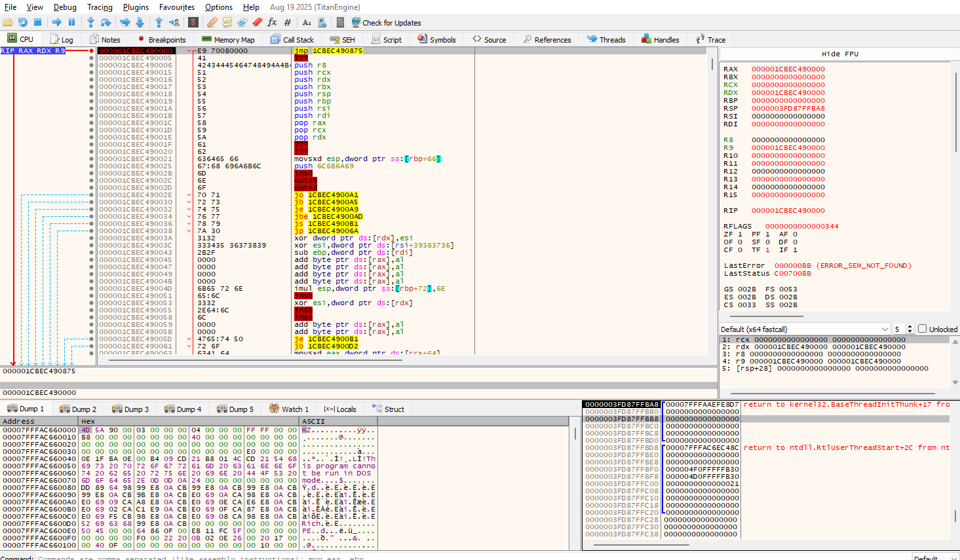
Task: Toggle breakpoint bullet at address 000001CBEC49004D
Action: (x=92, y=288)
